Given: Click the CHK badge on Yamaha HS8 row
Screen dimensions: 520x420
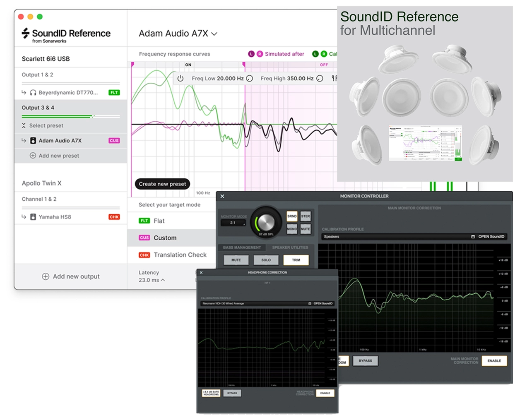Looking at the screenshot, I should coord(114,217).
